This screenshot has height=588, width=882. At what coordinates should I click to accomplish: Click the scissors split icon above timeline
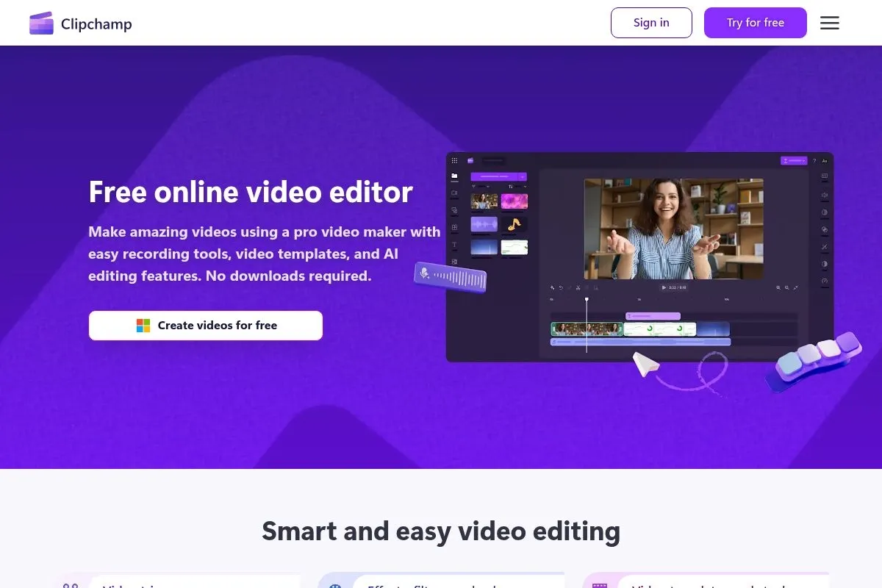tap(578, 288)
